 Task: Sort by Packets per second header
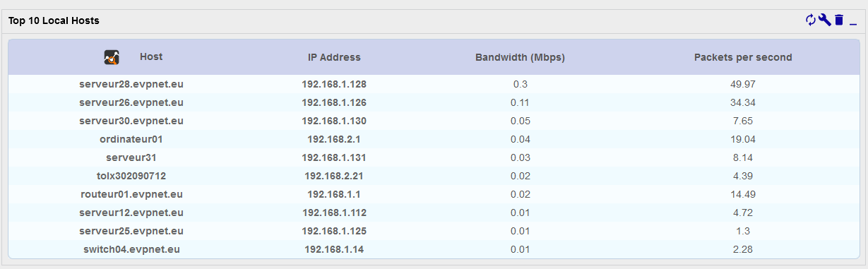pos(743,57)
